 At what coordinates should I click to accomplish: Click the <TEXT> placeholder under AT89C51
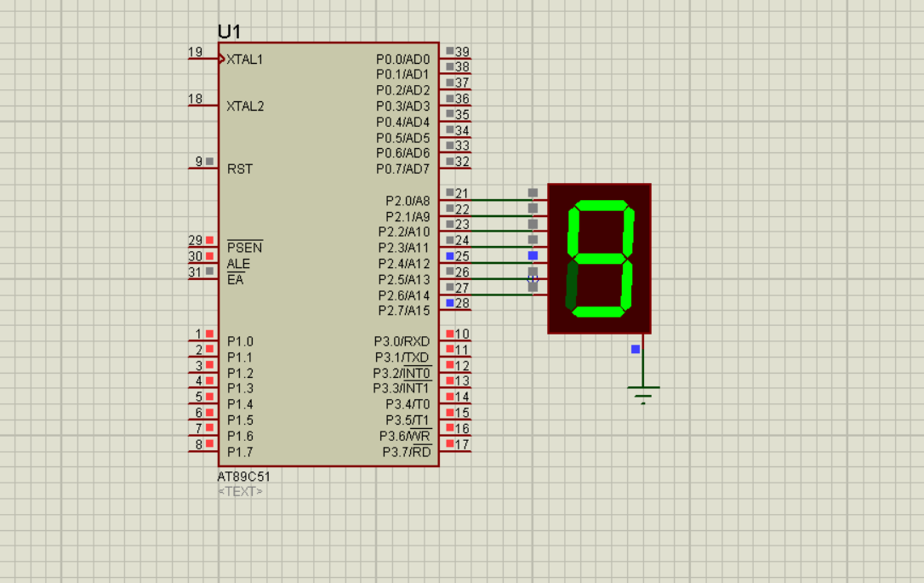click(x=239, y=489)
